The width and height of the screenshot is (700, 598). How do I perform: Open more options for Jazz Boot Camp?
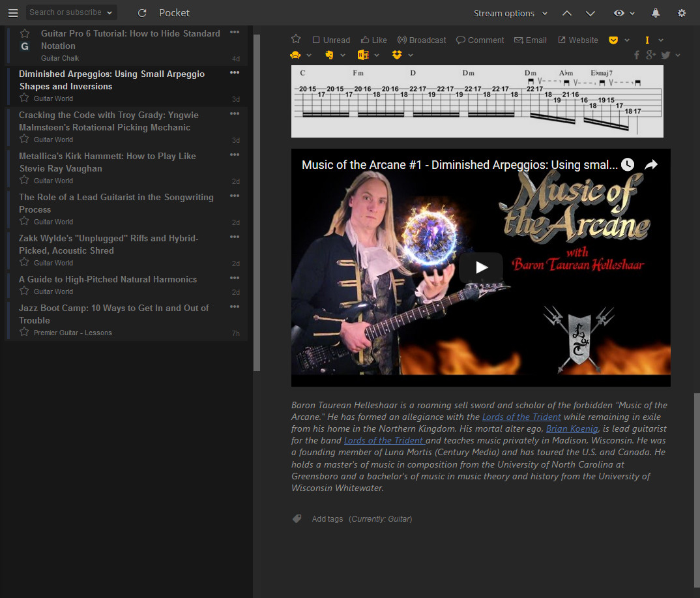[x=235, y=306]
